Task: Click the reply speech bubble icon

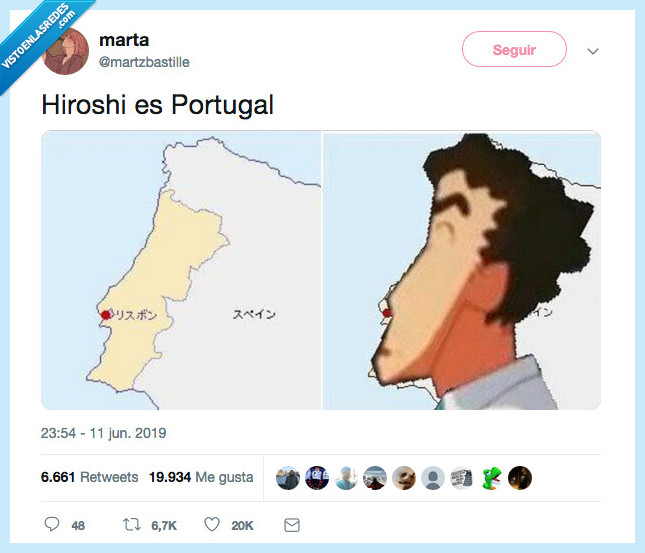Action: coord(52,524)
